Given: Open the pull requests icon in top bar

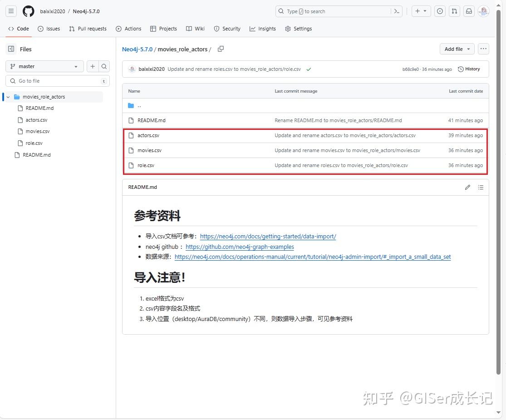Looking at the screenshot, I should 454,11.
